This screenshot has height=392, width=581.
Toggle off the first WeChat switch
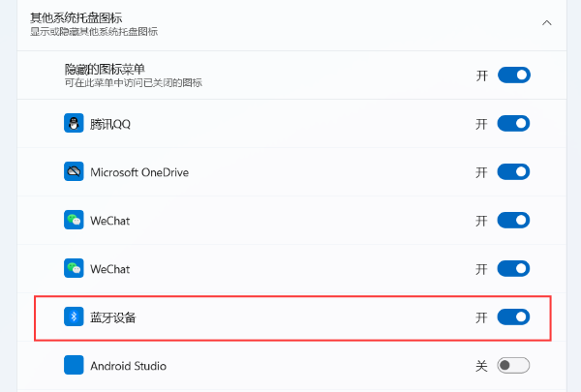click(513, 221)
